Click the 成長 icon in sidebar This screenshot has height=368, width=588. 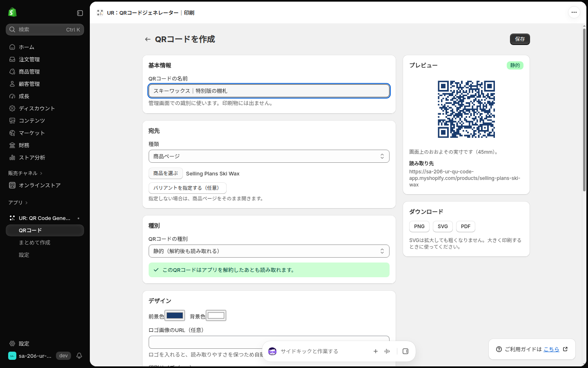point(12,96)
